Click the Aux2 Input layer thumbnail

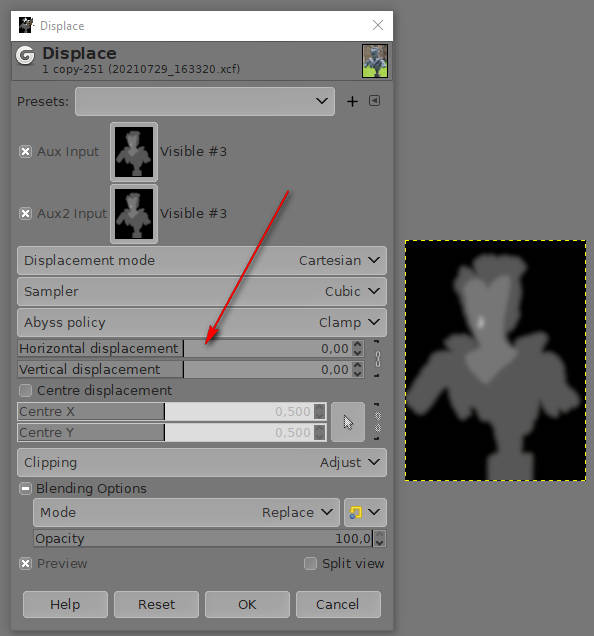pyautogui.click(x=134, y=214)
